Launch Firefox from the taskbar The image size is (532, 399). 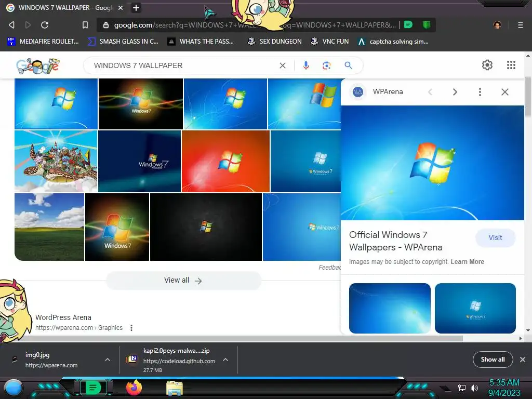[134, 388]
